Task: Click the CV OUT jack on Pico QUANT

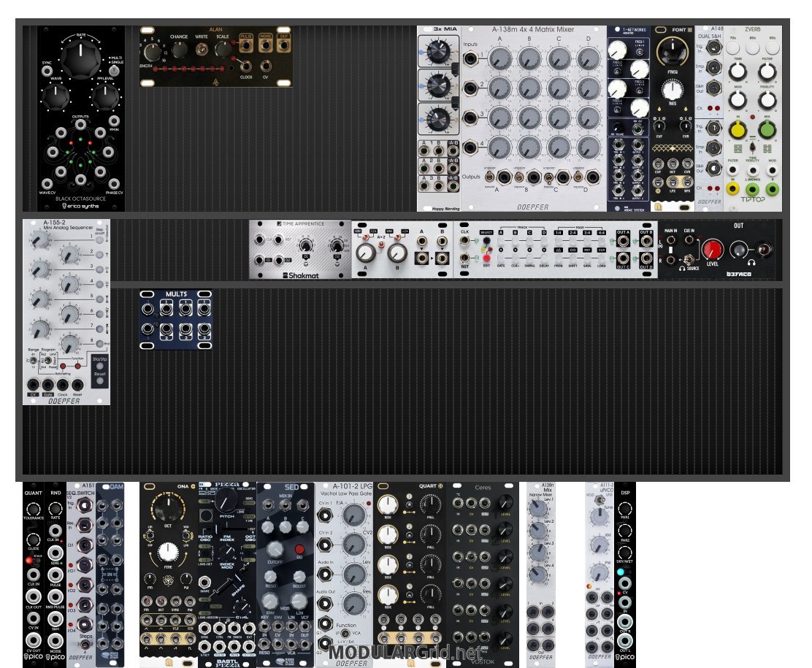Action: click(33, 640)
